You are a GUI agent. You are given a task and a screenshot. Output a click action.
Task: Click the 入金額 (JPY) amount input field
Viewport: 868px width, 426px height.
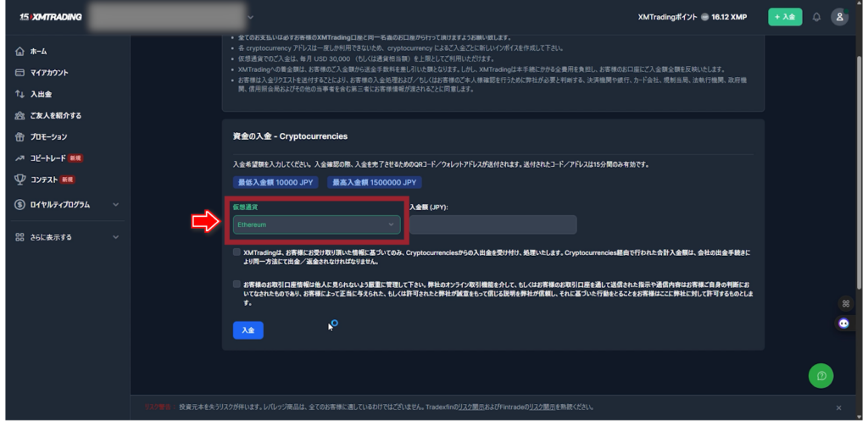point(492,224)
